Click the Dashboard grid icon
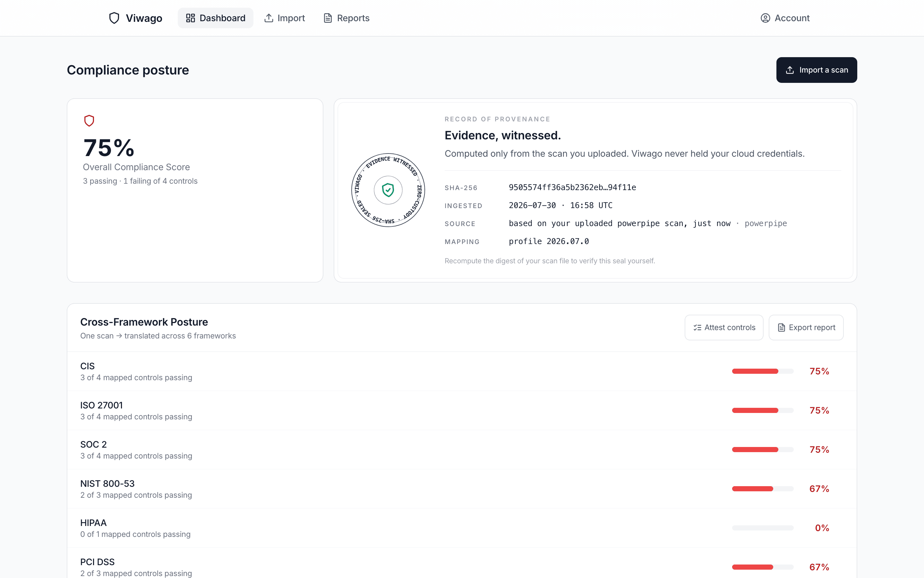The height and width of the screenshot is (578, 924). click(x=190, y=18)
